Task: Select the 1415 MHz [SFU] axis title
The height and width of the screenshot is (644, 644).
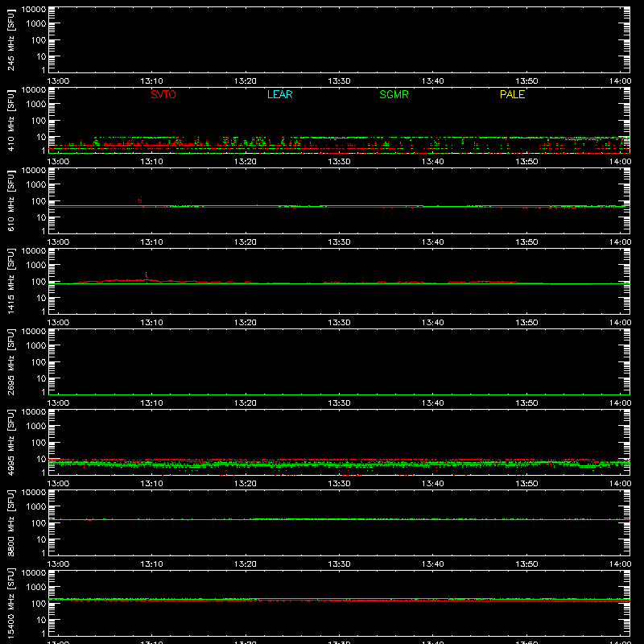Action: (10, 281)
